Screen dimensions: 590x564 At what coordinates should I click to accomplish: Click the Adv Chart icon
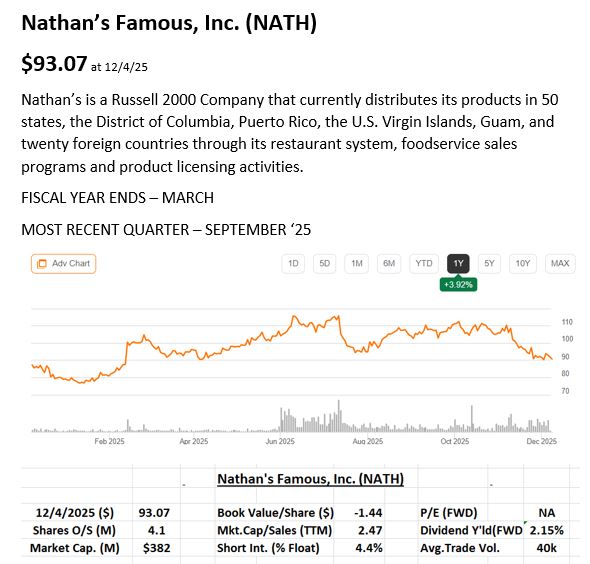pyautogui.click(x=41, y=263)
